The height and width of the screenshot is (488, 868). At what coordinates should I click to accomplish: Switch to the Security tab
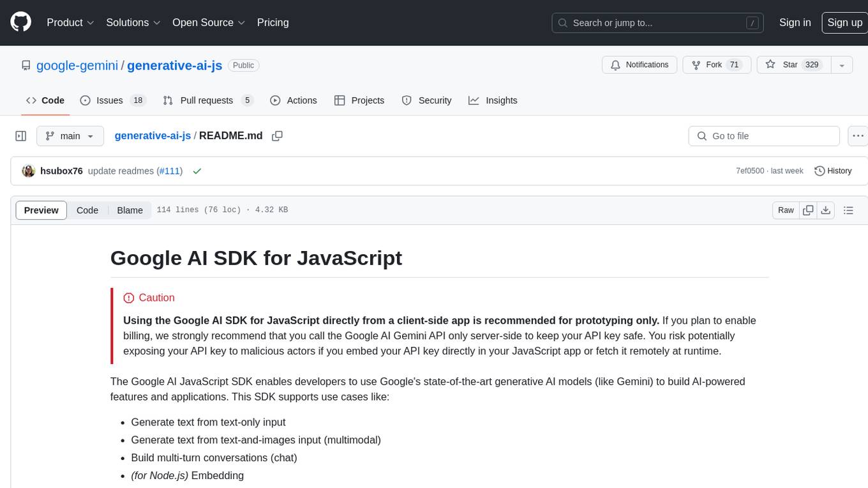[426, 100]
